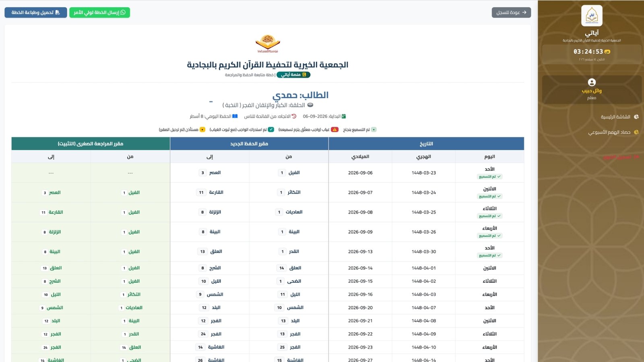Click the student name 'الطالب: حمدي'
The height and width of the screenshot is (362, 644).
[x=300, y=95]
